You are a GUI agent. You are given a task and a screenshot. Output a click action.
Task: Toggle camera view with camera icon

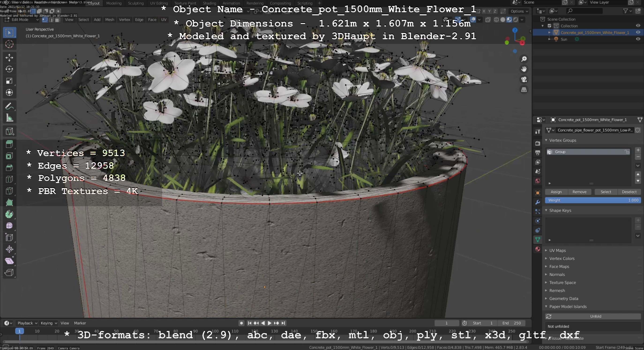524,79
